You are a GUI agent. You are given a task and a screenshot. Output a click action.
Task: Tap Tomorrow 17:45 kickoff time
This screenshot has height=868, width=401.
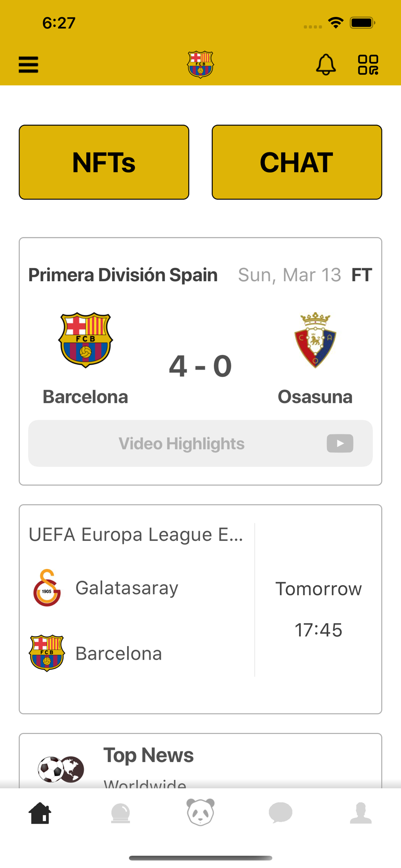pyautogui.click(x=319, y=609)
